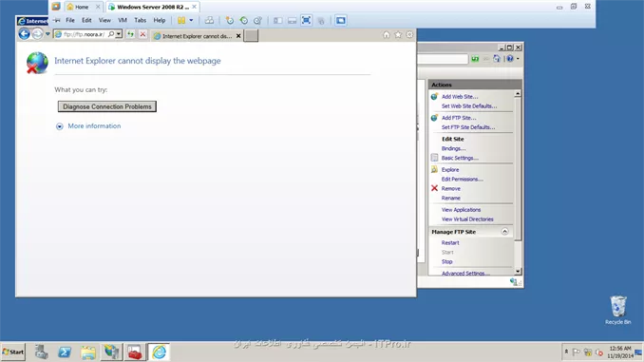Collapse the Manage FTP Site section chevron

pos(504,232)
